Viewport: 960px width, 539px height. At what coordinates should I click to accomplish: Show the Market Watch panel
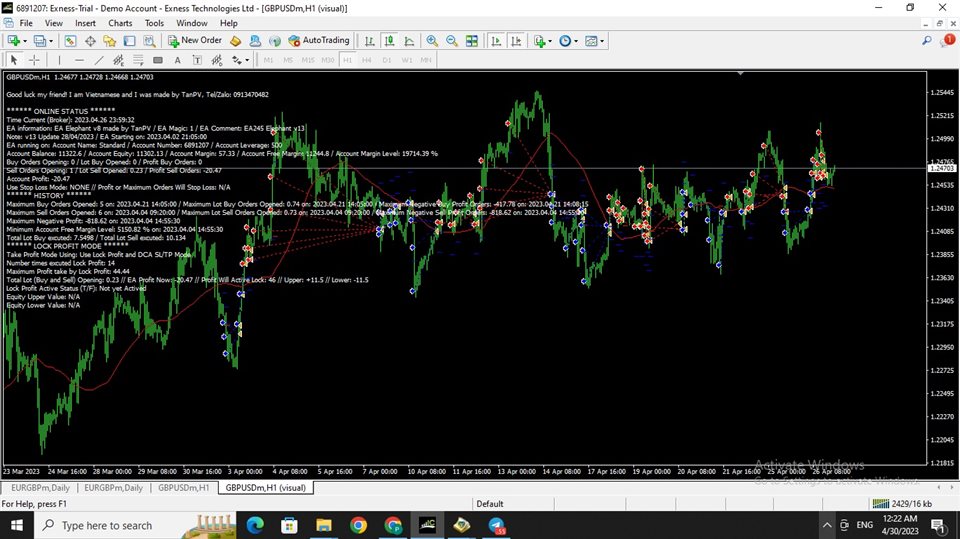tap(70, 41)
